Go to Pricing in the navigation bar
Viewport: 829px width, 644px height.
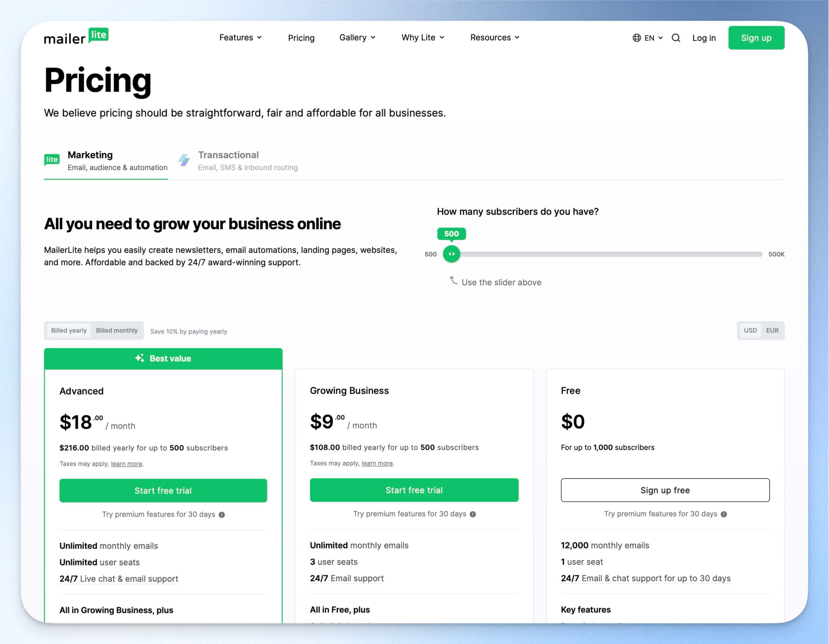(301, 38)
